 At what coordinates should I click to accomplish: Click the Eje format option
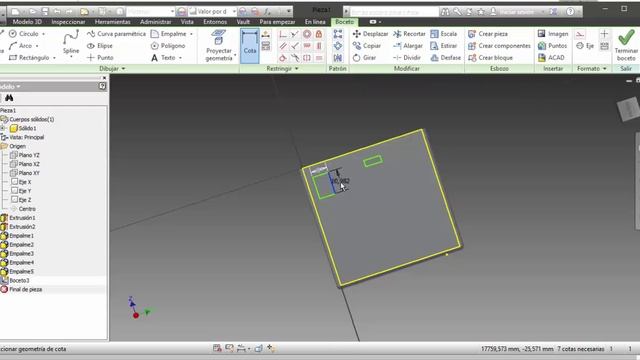[585, 46]
